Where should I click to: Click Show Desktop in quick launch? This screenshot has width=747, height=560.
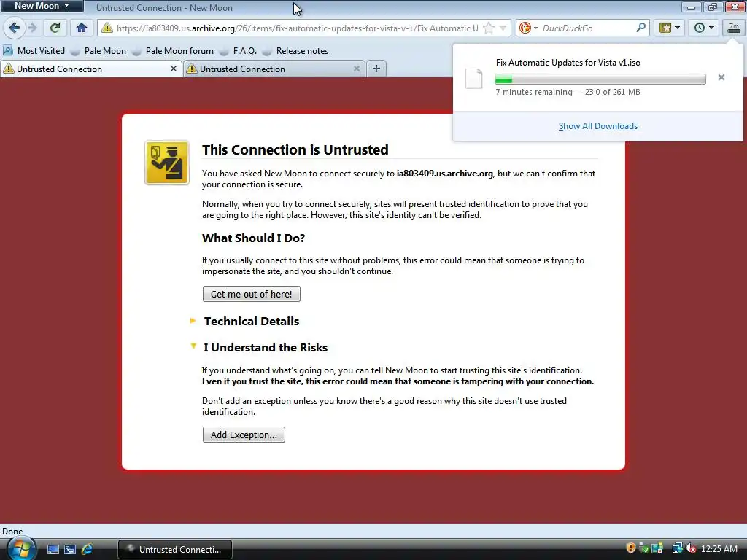coord(53,550)
